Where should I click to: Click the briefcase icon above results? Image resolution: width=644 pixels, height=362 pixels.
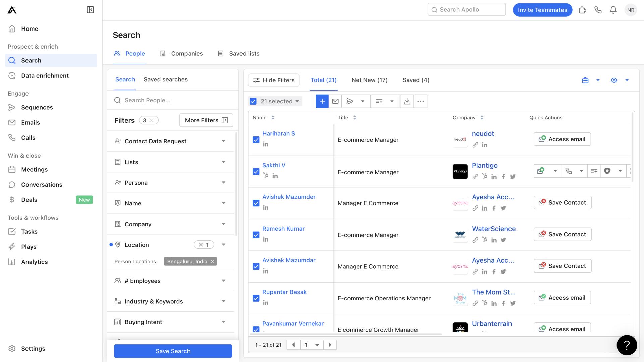(585, 80)
